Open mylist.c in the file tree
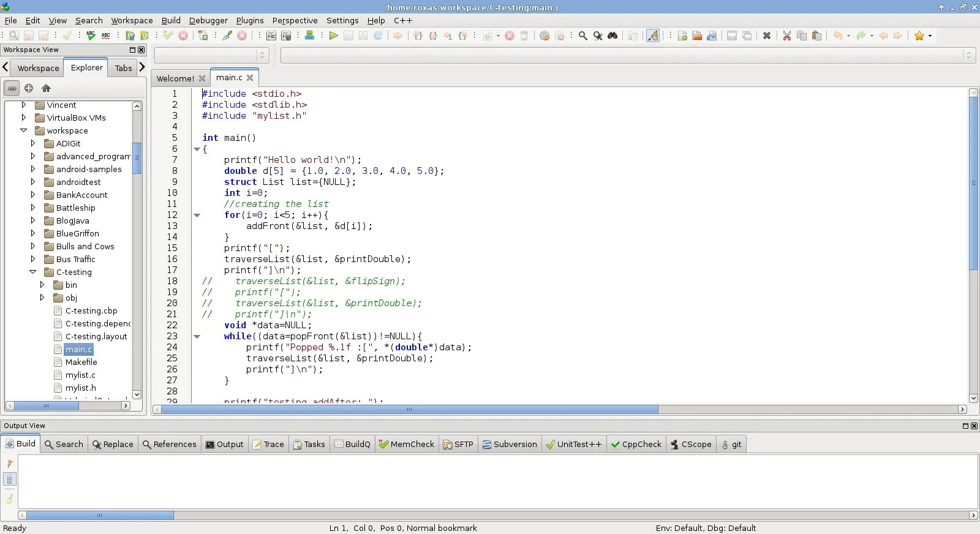 point(80,375)
